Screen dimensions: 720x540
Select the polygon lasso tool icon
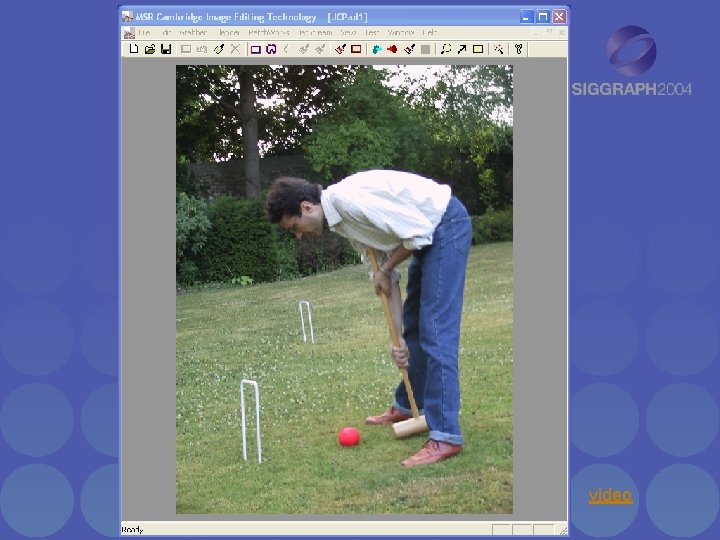(445, 49)
